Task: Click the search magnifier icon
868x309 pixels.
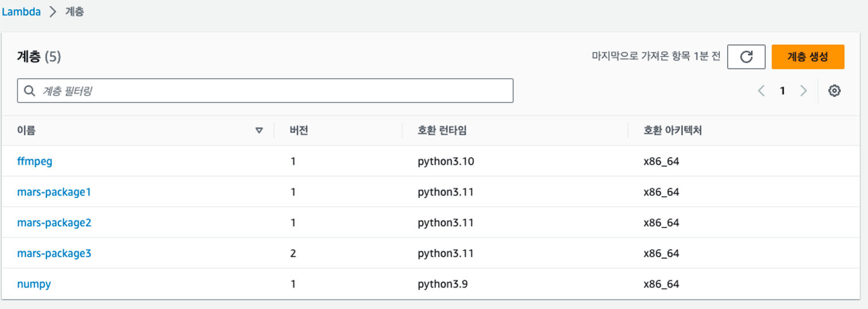Action: [29, 91]
